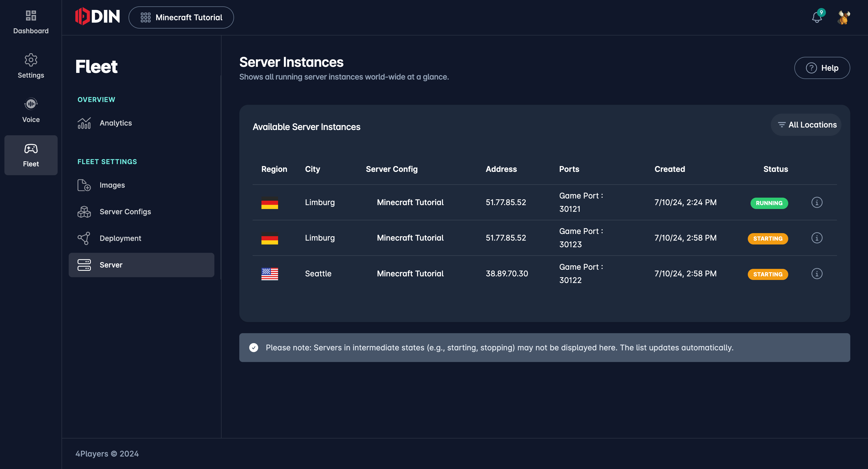Click the Ports column header
868x469 pixels.
(569, 169)
